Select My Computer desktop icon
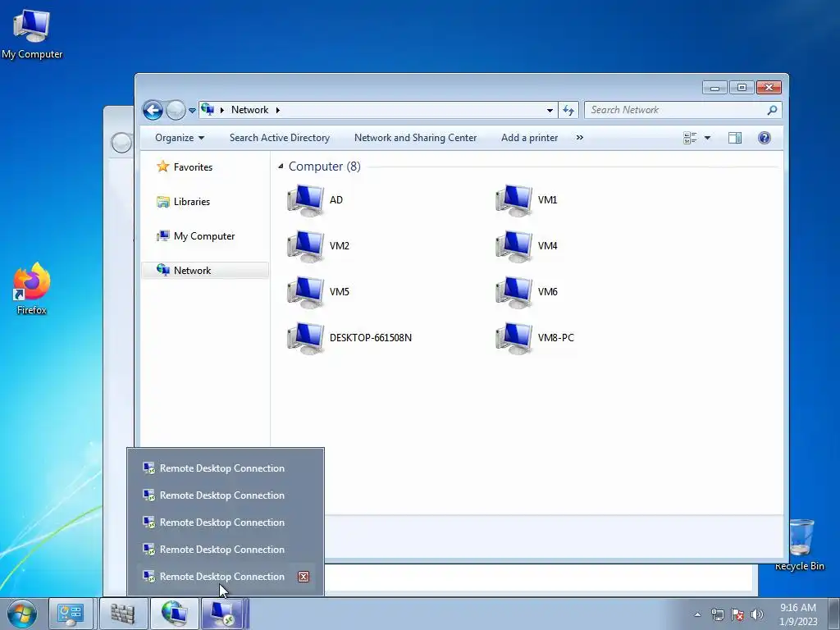Image resolution: width=840 pixels, height=630 pixels. point(32,34)
